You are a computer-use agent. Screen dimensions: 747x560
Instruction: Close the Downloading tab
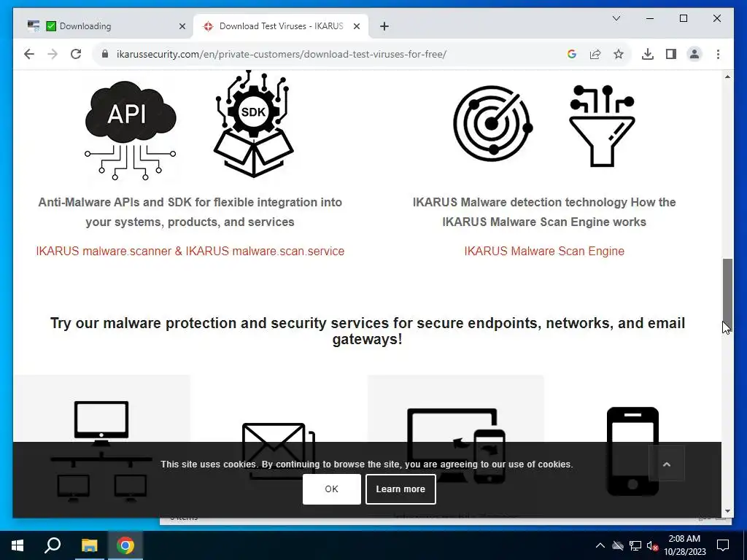point(182,27)
